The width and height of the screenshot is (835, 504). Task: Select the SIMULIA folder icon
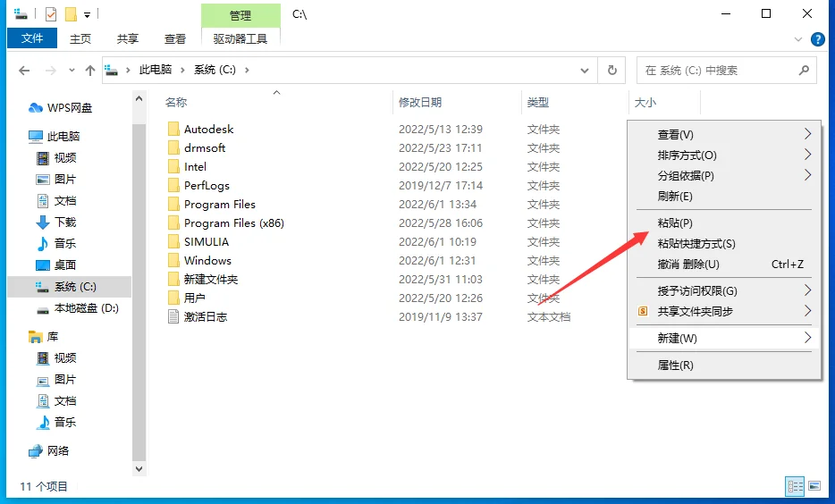(173, 241)
